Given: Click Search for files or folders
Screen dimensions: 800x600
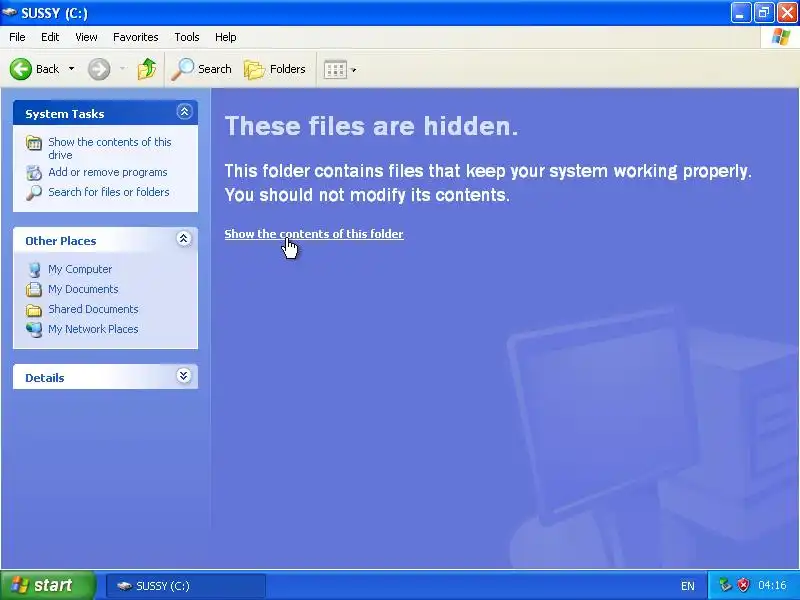Looking at the screenshot, I should coord(109,192).
